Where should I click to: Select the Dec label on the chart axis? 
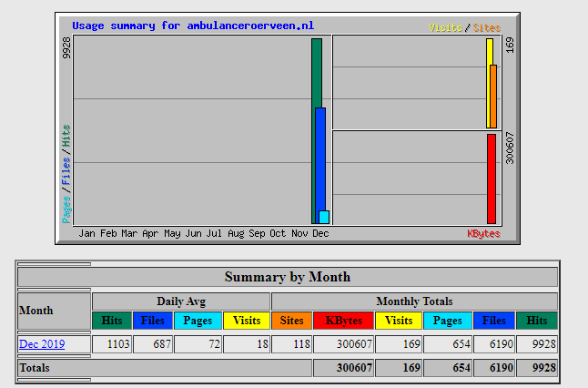coord(320,234)
